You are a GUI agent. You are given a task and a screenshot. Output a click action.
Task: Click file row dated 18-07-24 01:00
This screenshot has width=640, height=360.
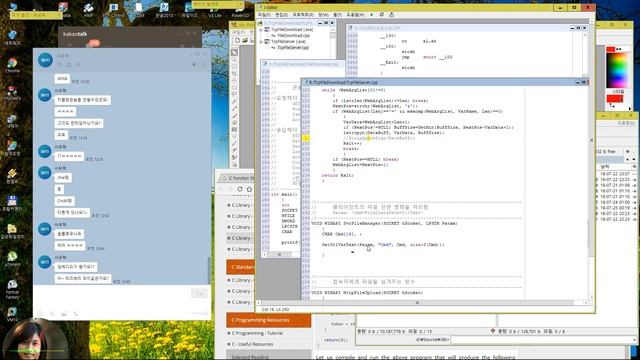[617, 202]
